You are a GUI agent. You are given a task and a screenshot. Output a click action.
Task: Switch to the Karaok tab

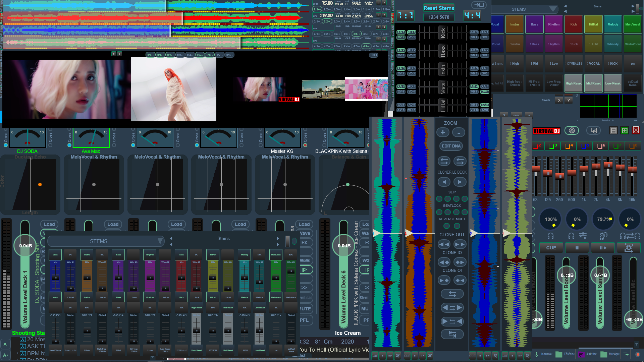pyautogui.click(x=543, y=354)
